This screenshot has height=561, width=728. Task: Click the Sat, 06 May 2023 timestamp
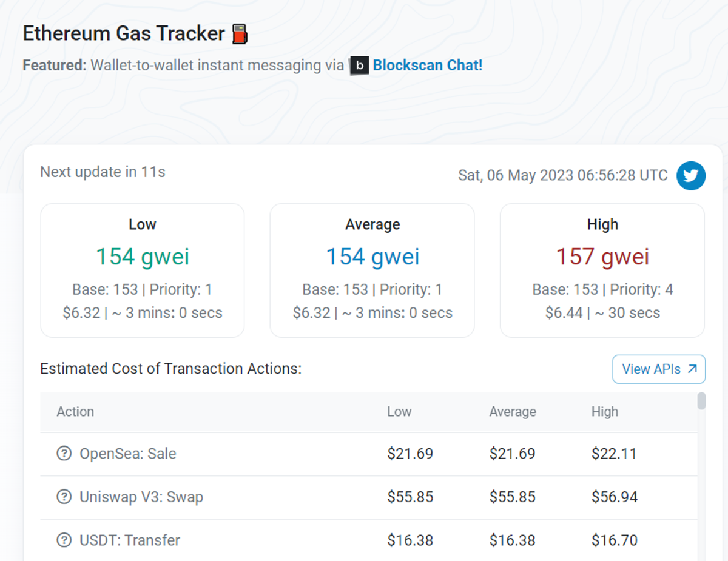[562, 176]
